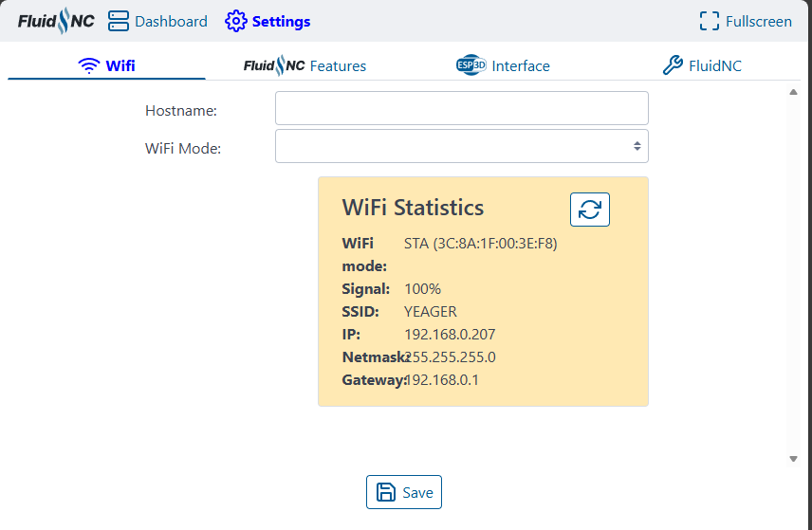Click the Fullscreen text label
The height and width of the screenshot is (530, 812).
coord(758,21)
